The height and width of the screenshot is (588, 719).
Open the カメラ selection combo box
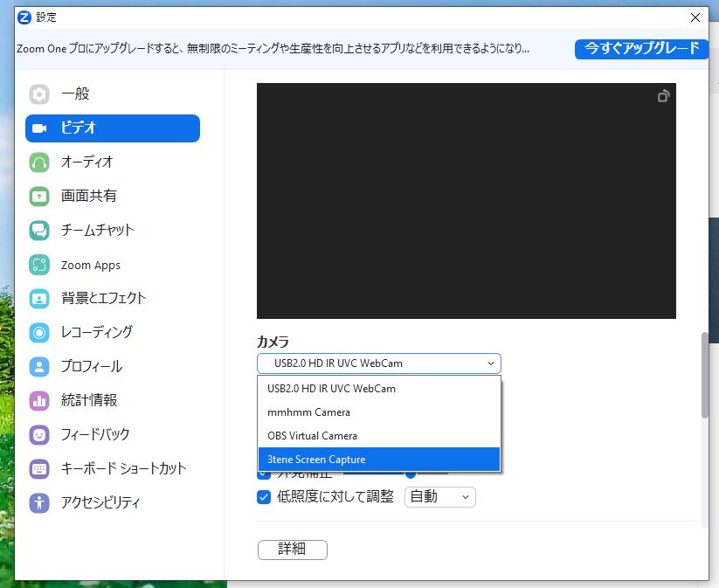(x=379, y=363)
